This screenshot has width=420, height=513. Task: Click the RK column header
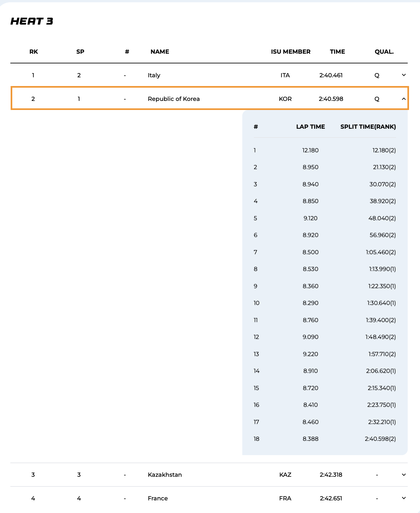[x=34, y=52]
